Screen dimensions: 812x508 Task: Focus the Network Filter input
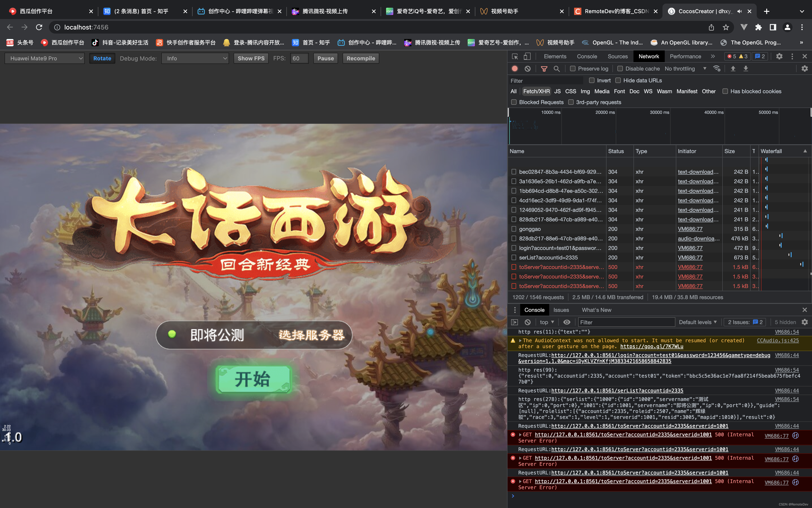546,81
